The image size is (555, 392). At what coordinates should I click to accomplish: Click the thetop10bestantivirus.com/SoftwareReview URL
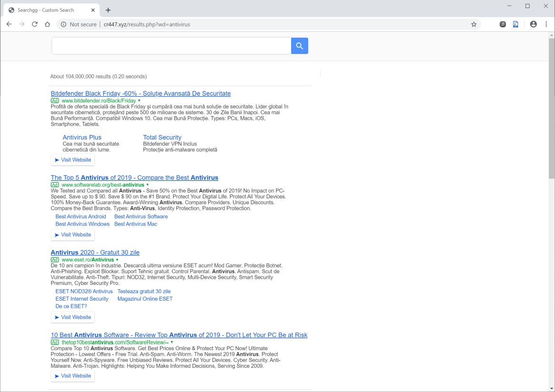coord(115,343)
